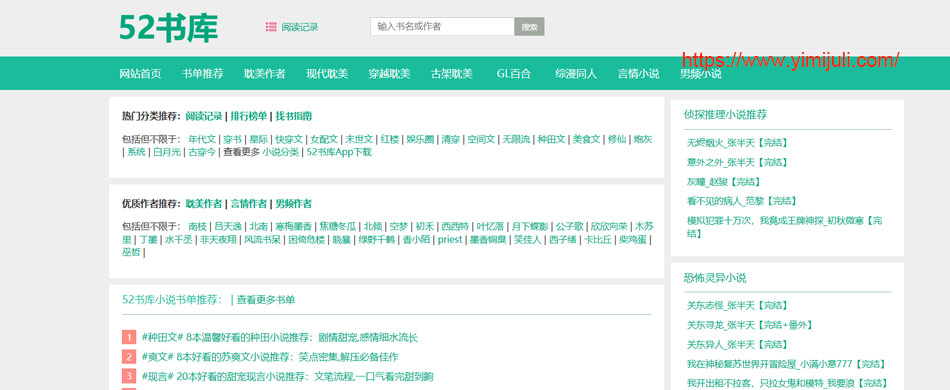Open novel 关东志怪_张半天【完结】
950x390 pixels.
737,305
